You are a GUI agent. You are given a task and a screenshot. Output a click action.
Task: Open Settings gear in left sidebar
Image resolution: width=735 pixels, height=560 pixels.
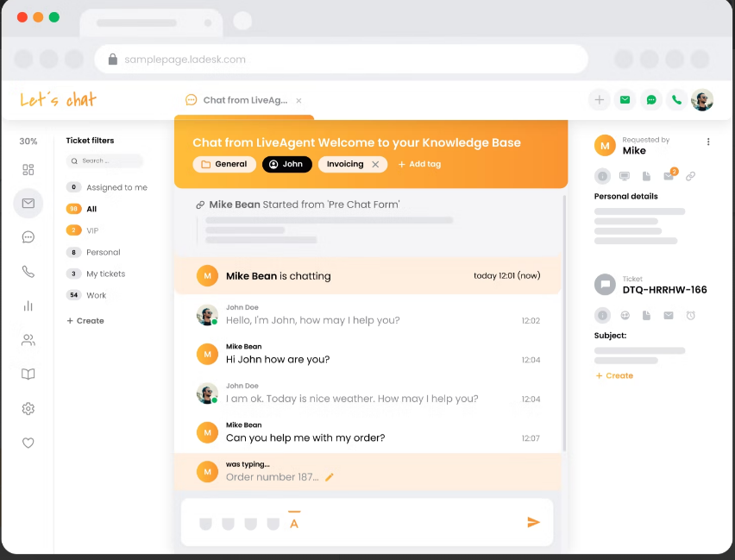tap(28, 408)
